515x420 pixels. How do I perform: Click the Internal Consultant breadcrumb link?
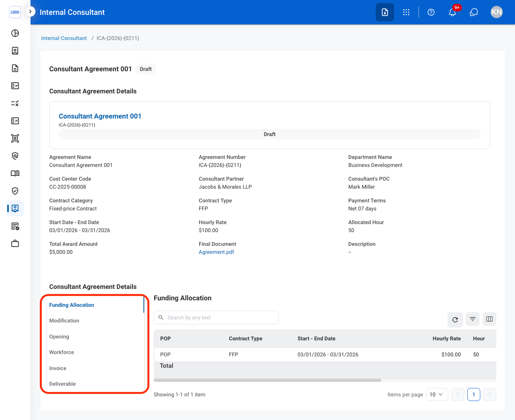coord(64,38)
